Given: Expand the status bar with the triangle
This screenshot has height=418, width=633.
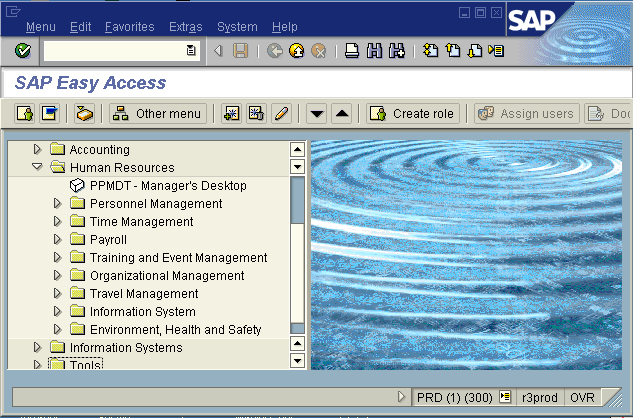Looking at the screenshot, I should (x=402, y=397).
